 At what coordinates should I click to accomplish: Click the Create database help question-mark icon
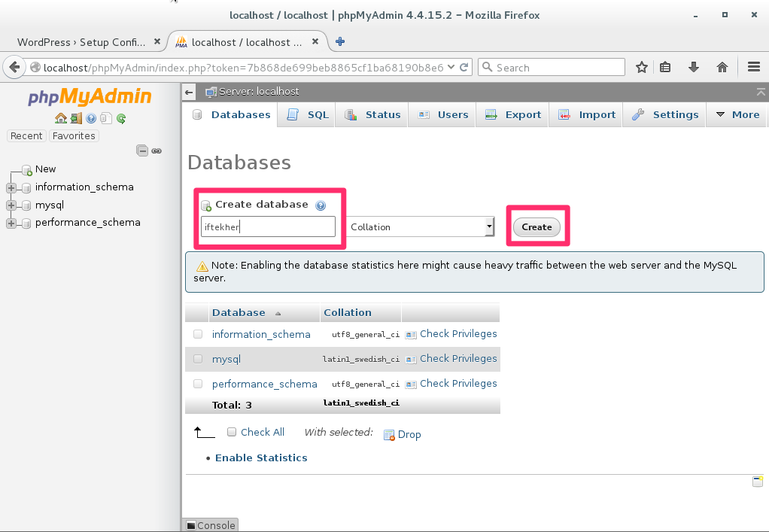tap(321, 205)
